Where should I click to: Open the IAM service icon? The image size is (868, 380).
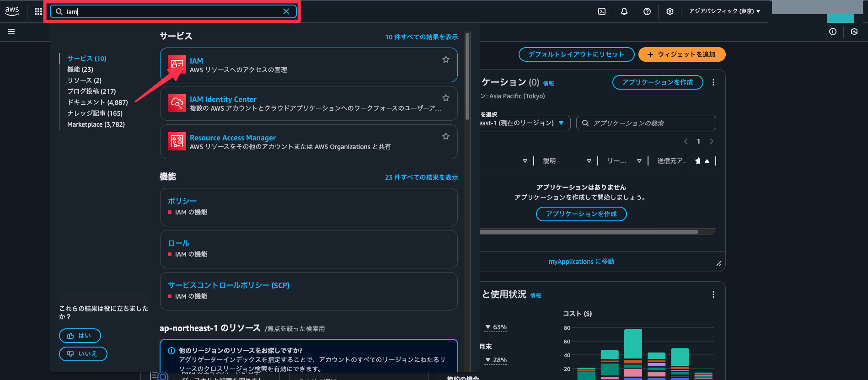(177, 65)
